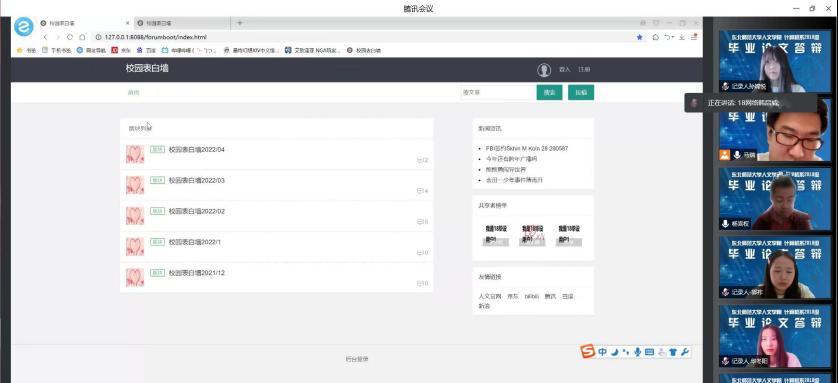Switch to the second browser tab

coord(182,24)
